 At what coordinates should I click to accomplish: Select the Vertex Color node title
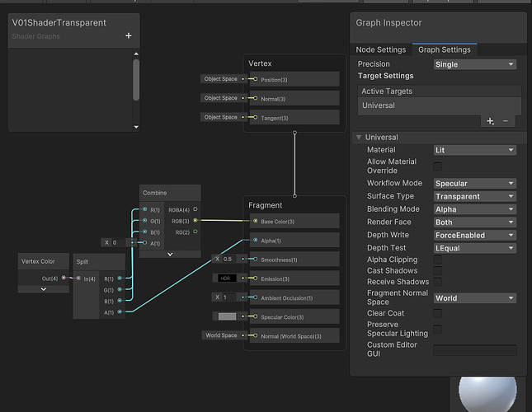38,261
